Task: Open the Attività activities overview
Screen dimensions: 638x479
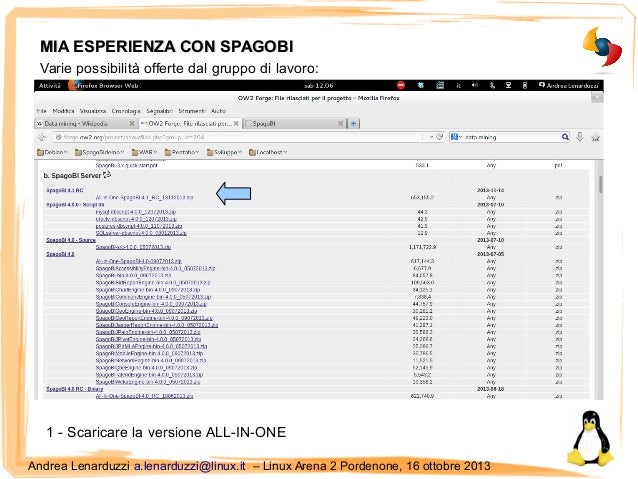Action: click(50, 85)
